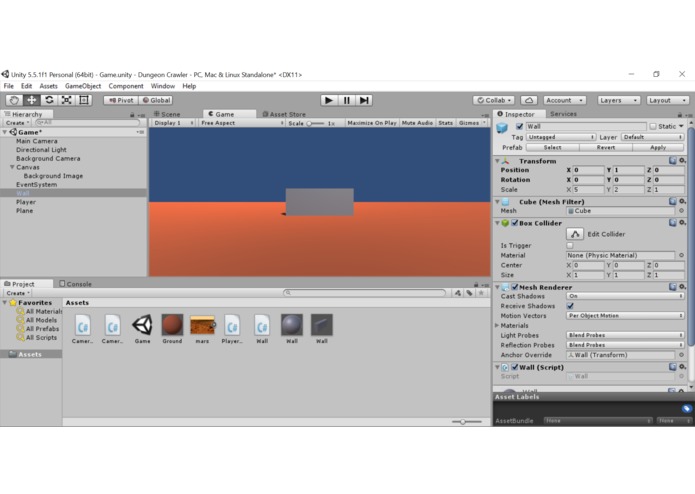Open the Reflection Probes dropdown
695x494 pixels.
point(625,345)
